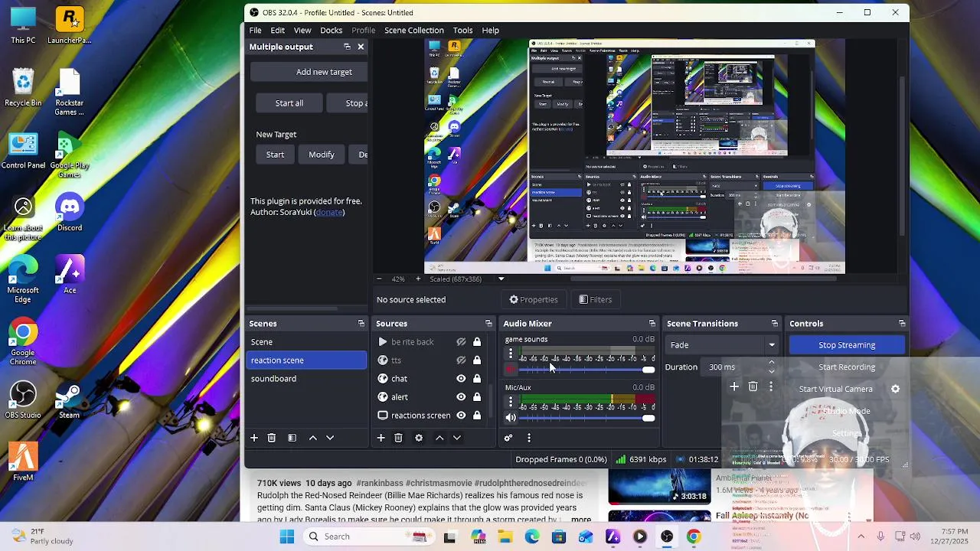
Task: Mute the Mic/Aux channel
Action: tap(511, 418)
